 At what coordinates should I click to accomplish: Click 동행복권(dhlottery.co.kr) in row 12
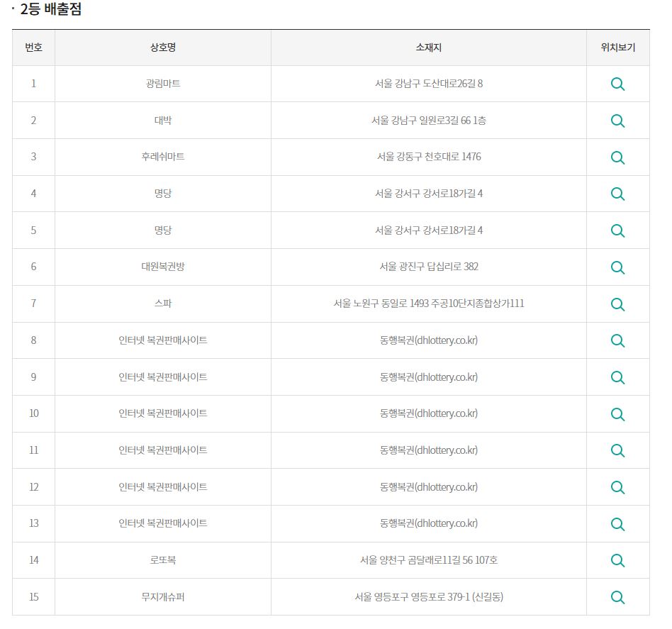tap(429, 487)
